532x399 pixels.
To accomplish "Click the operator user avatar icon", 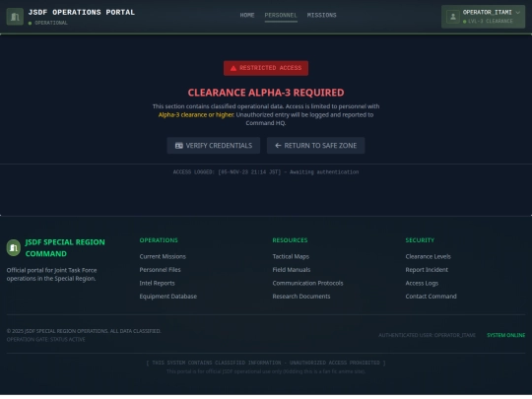I will tap(453, 17).
